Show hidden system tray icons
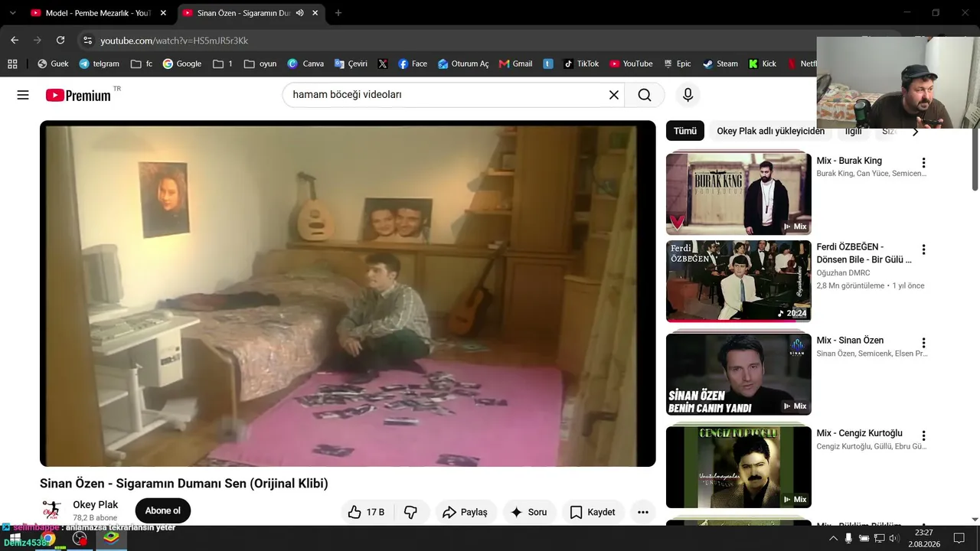980x551 pixels. tap(833, 539)
